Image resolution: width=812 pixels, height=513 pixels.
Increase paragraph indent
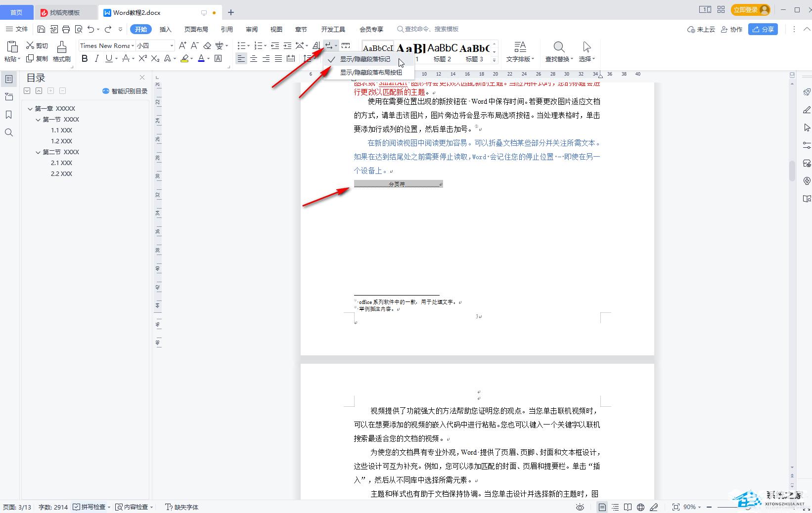click(x=287, y=45)
